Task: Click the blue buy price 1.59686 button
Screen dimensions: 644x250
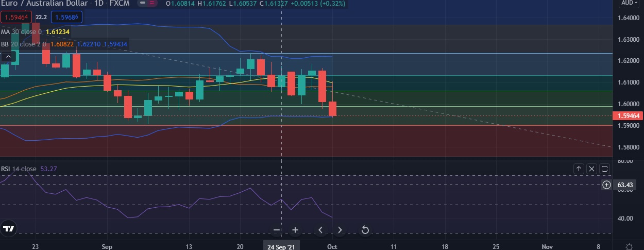Action: tap(66, 17)
